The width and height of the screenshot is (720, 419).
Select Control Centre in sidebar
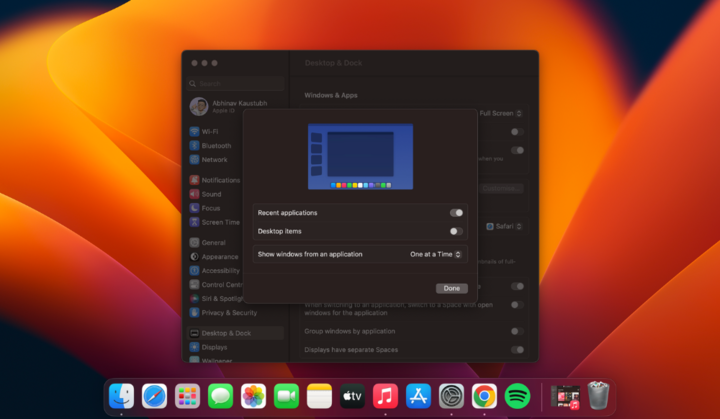coord(216,284)
